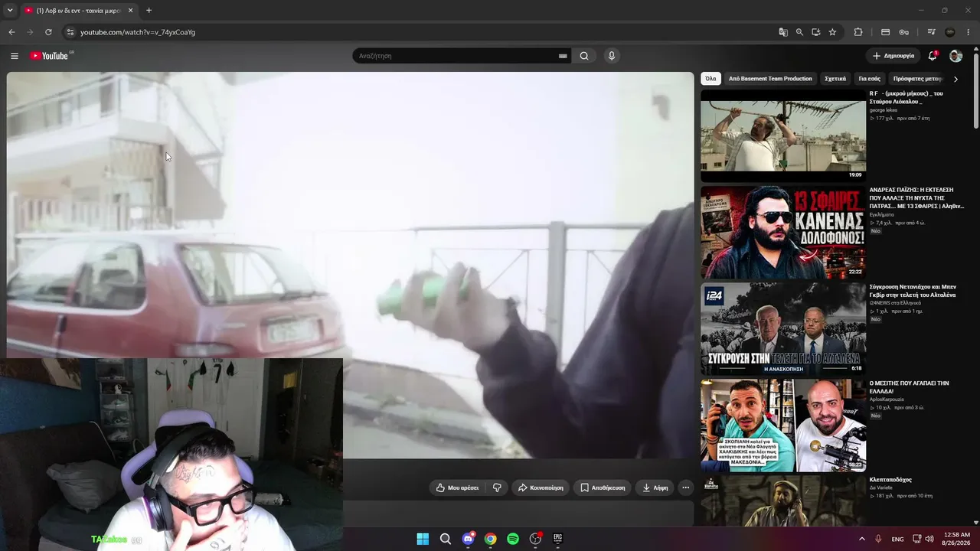
Task: Close the YouTube browser tab
Action: tap(130, 11)
